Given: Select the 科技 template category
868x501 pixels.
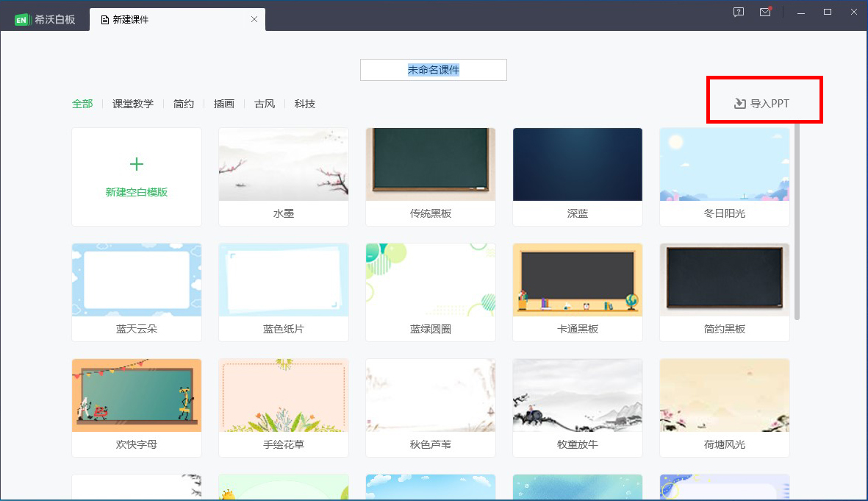Looking at the screenshot, I should [x=304, y=104].
